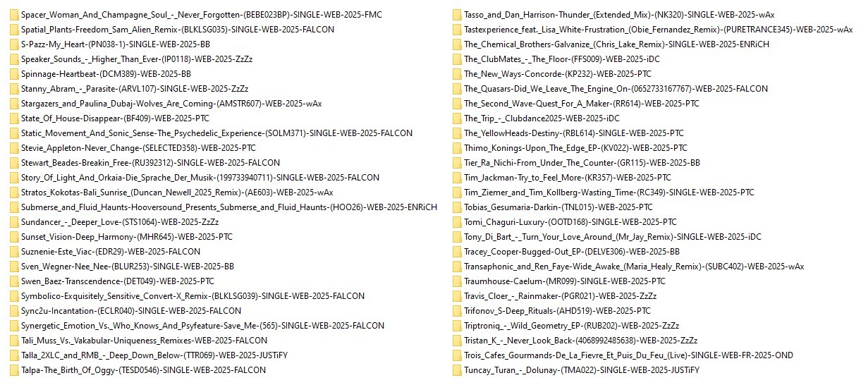Click The_YellowHeads-Destiny folder name
The height and width of the screenshot is (385, 868).
click(574, 133)
